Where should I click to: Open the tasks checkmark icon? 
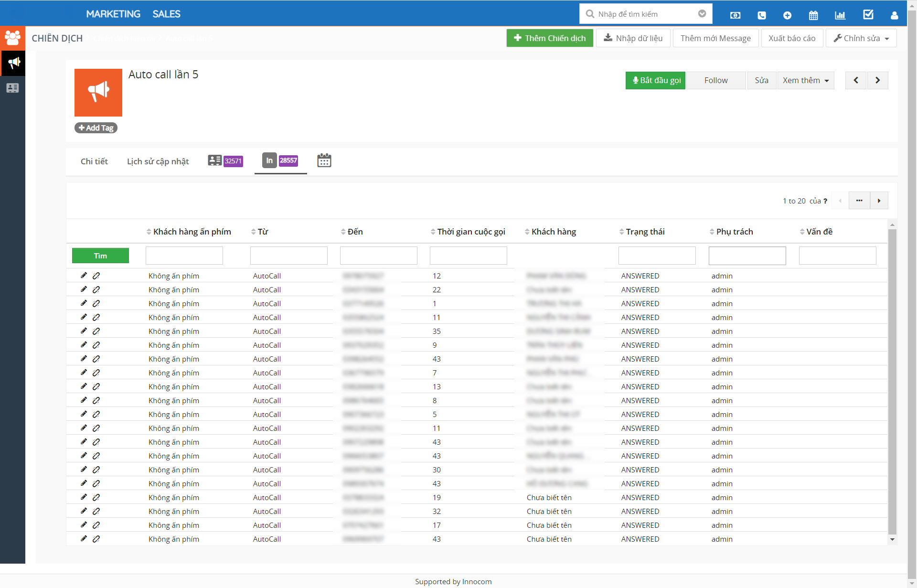click(868, 14)
